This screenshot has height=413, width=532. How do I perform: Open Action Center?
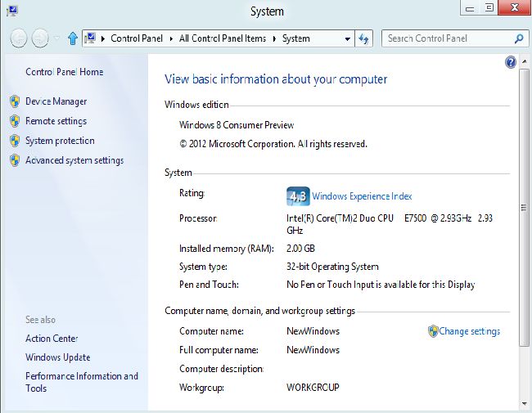[52, 339]
